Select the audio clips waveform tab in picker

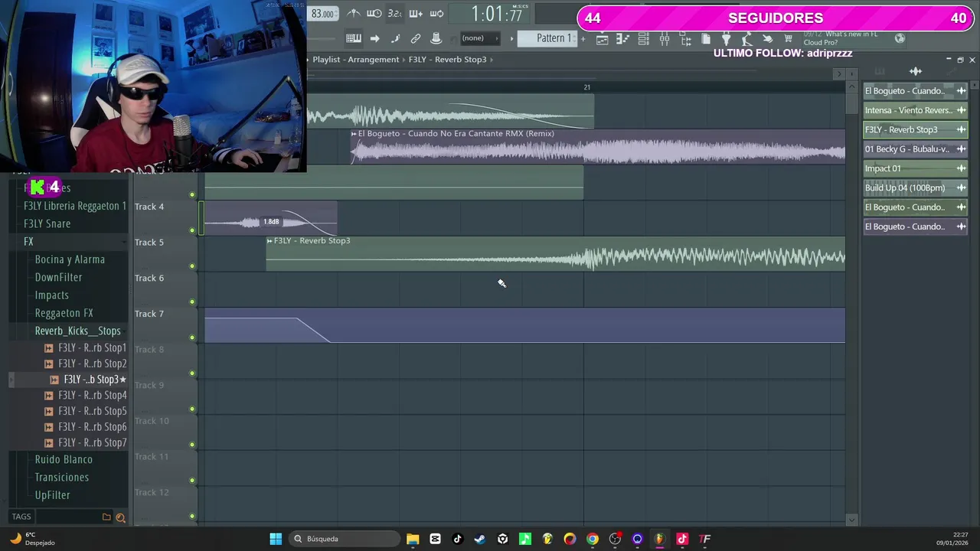click(x=915, y=71)
